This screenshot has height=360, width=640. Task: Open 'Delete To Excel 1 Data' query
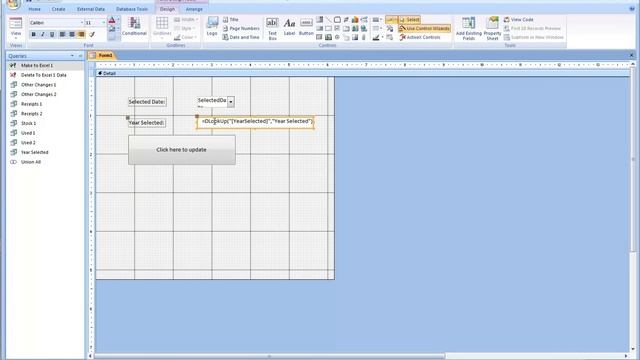coord(43,75)
